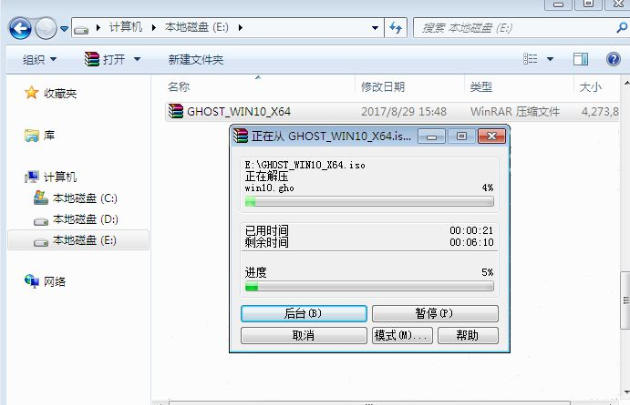This screenshot has height=405, width=630.
Task: Open the address bar history dropdown
Action: pos(374,27)
